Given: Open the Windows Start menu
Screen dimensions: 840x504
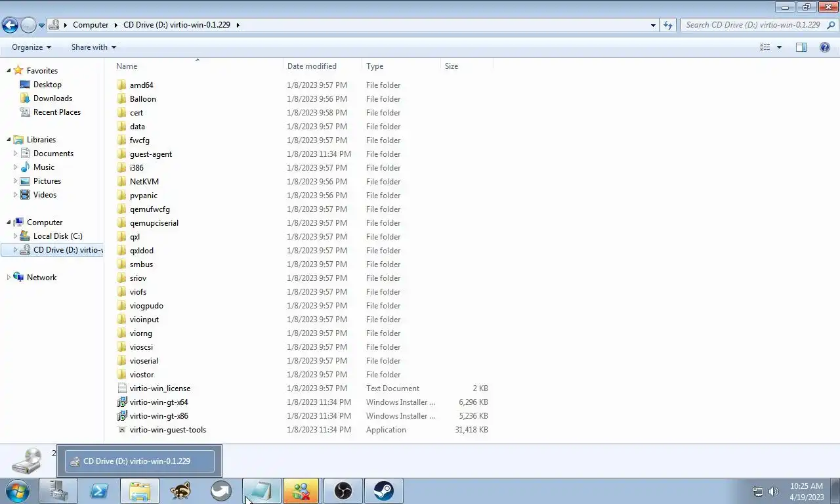Looking at the screenshot, I should coord(18,491).
